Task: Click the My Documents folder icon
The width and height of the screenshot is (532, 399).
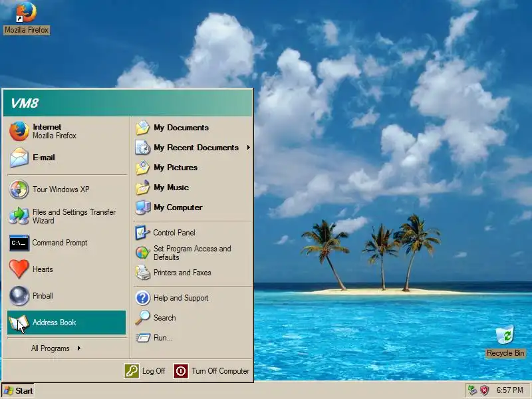Action: click(142, 128)
